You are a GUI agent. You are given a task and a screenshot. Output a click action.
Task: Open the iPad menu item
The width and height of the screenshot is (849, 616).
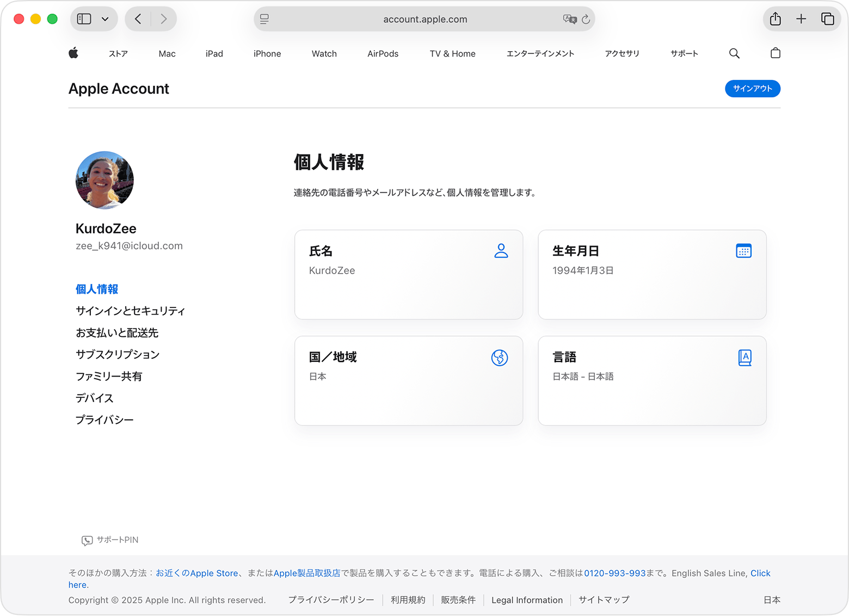pos(214,53)
